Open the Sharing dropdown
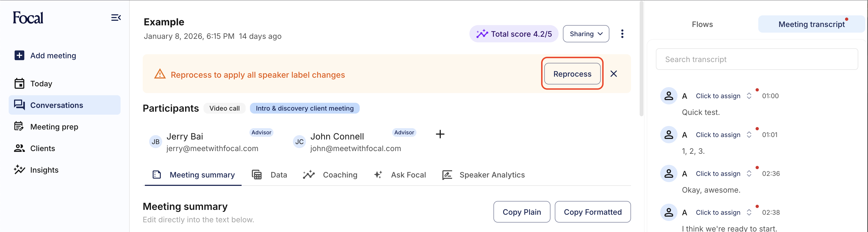Screen dimensions: 868x232 [x=586, y=34]
